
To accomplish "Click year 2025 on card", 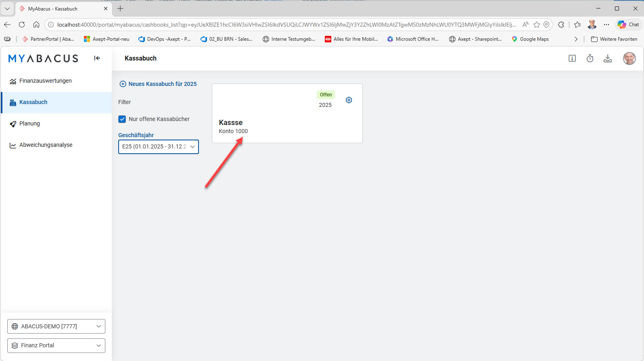I will 325,105.
